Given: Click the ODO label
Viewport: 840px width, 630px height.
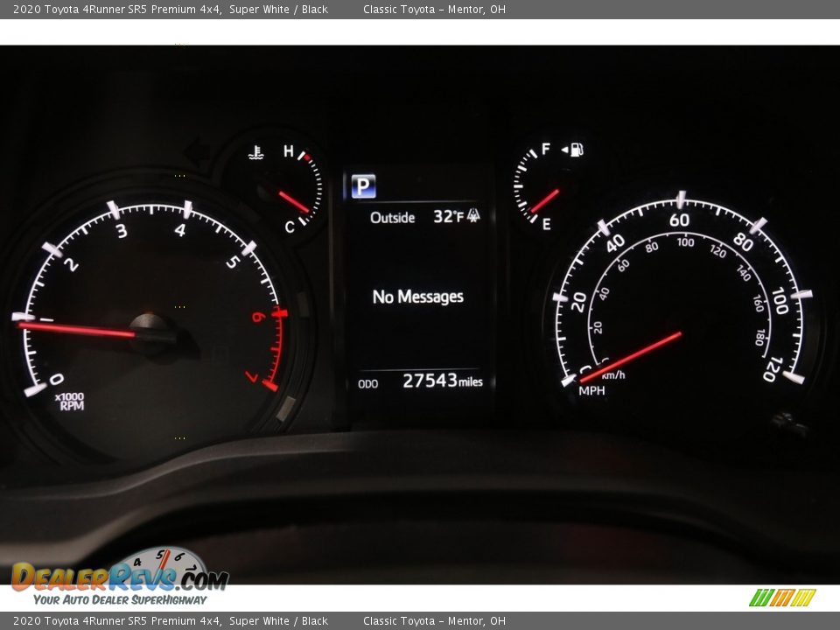Looking at the screenshot, I should 368,383.
